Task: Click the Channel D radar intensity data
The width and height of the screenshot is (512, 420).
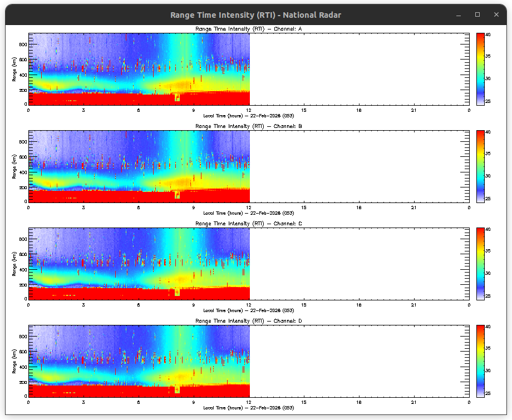Action: point(139,361)
